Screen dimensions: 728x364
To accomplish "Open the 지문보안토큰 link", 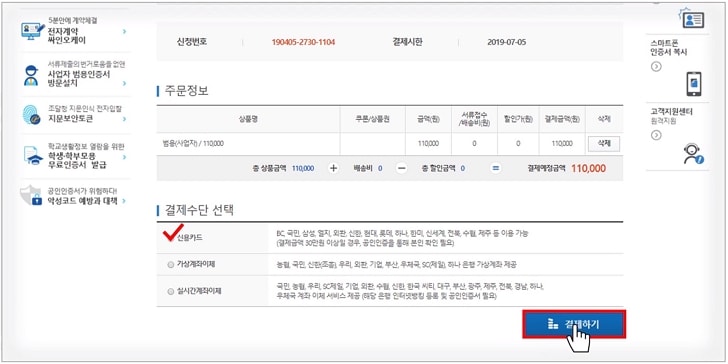I will [70, 119].
